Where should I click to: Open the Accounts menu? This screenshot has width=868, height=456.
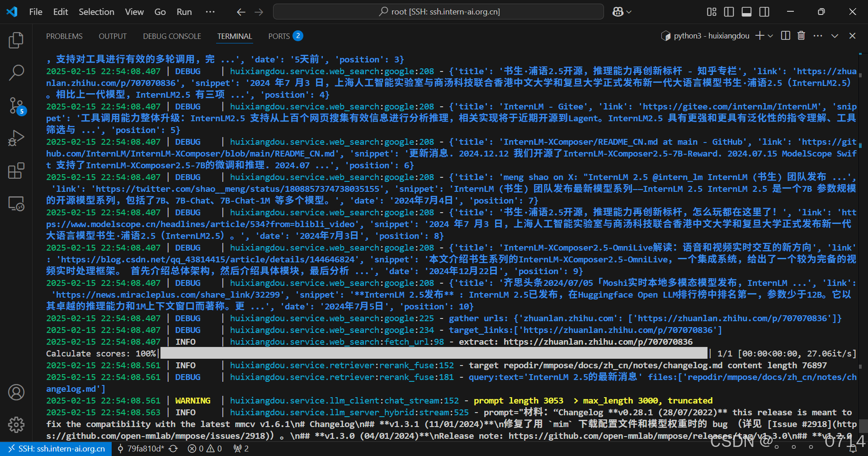point(16,392)
